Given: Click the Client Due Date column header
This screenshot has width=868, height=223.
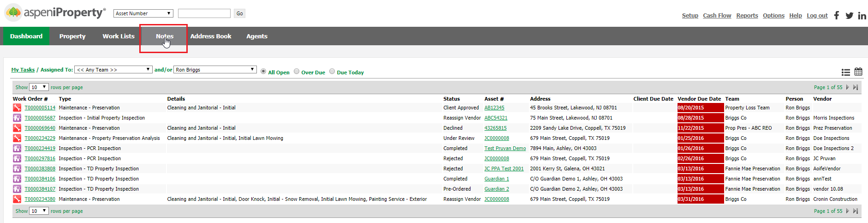Looking at the screenshot, I should coord(653,99).
